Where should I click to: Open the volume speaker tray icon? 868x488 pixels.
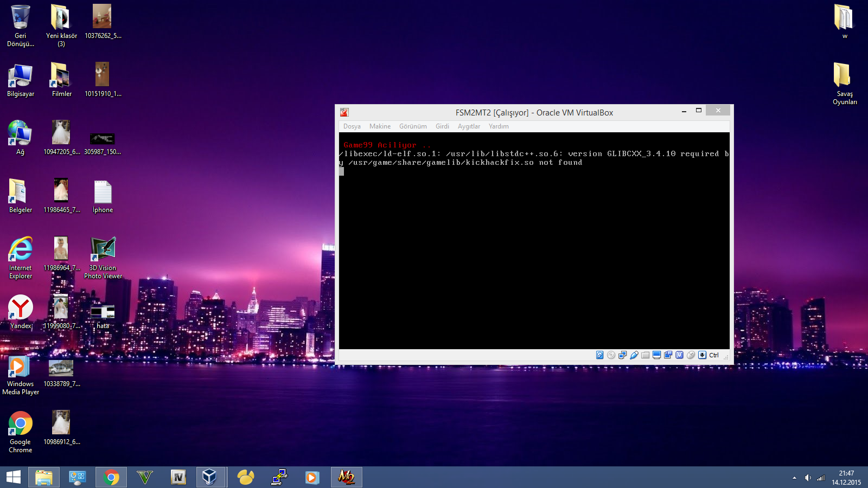coord(808,478)
